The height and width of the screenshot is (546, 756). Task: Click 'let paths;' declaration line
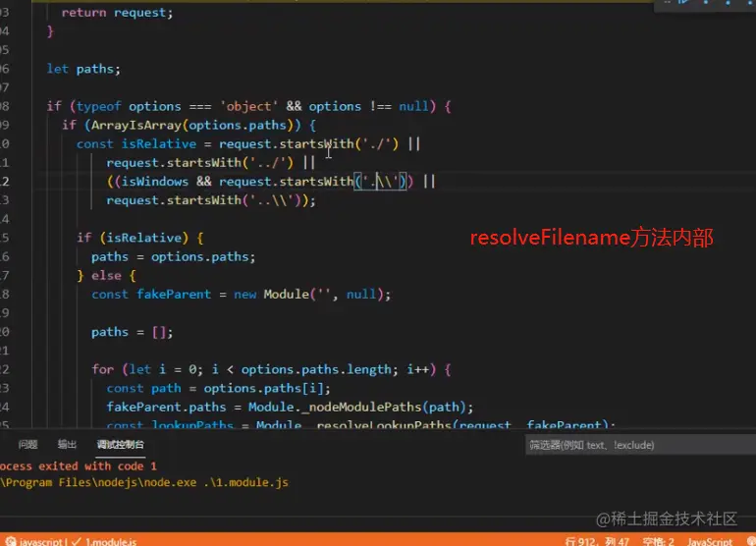[82, 69]
